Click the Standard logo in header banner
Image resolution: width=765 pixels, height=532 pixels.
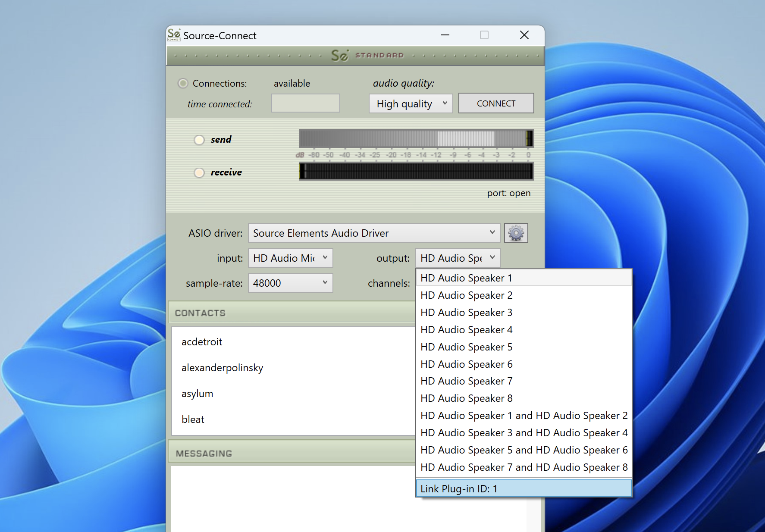coord(367,55)
